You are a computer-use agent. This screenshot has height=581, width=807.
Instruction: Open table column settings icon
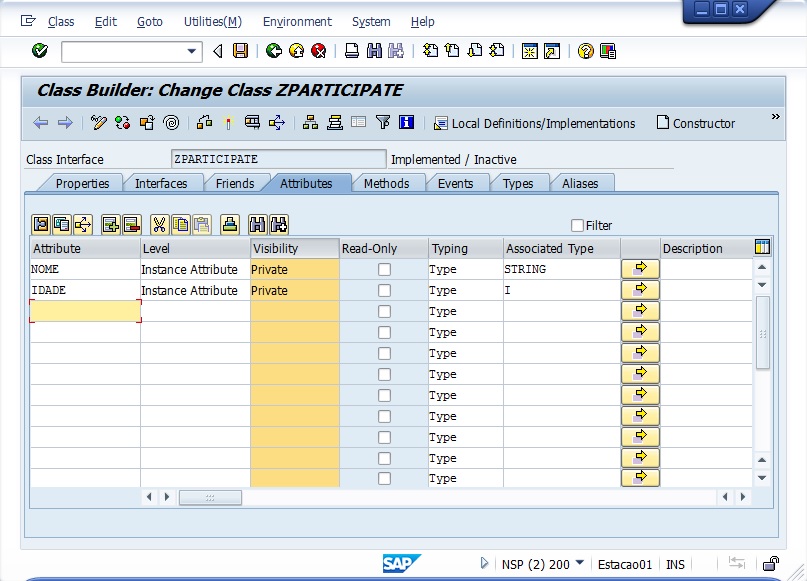[762, 247]
